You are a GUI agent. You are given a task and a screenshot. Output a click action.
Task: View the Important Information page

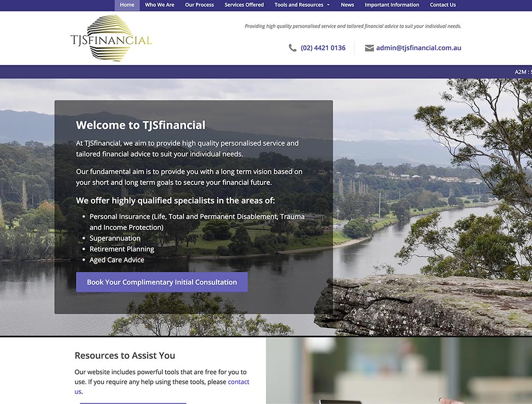[392, 5]
